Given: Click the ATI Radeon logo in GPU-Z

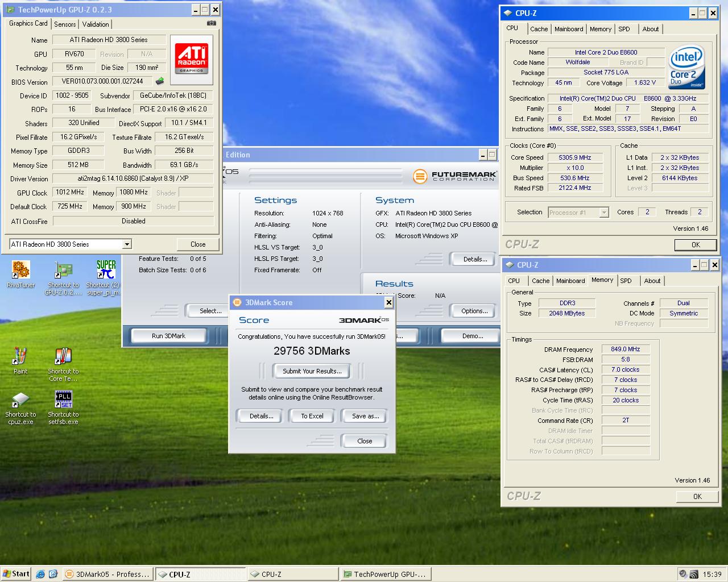Looking at the screenshot, I should click(191, 59).
